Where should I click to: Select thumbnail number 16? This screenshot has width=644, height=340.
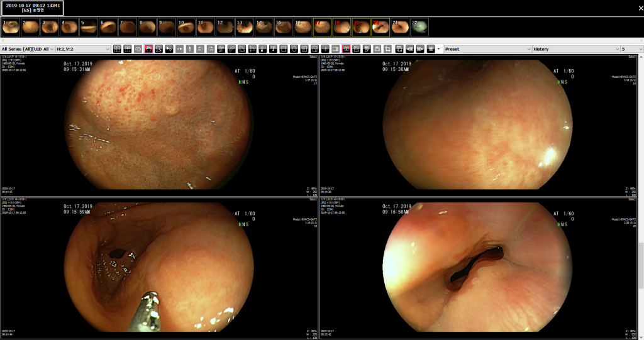pyautogui.click(x=303, y=27)
